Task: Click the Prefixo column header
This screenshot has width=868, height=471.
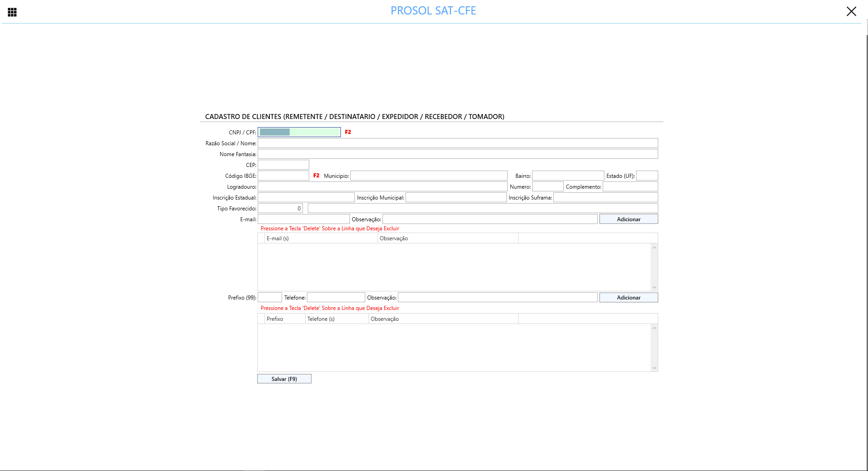Action: click(285, 319)
